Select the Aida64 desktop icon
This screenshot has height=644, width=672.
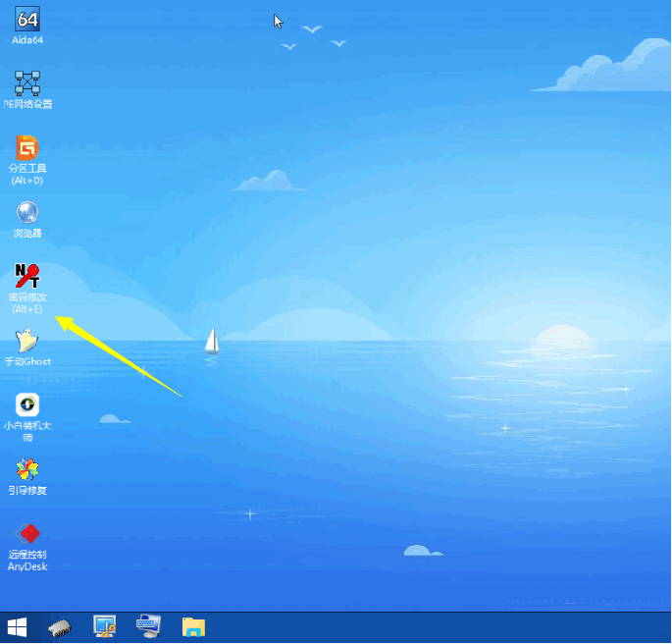point(27,20)
